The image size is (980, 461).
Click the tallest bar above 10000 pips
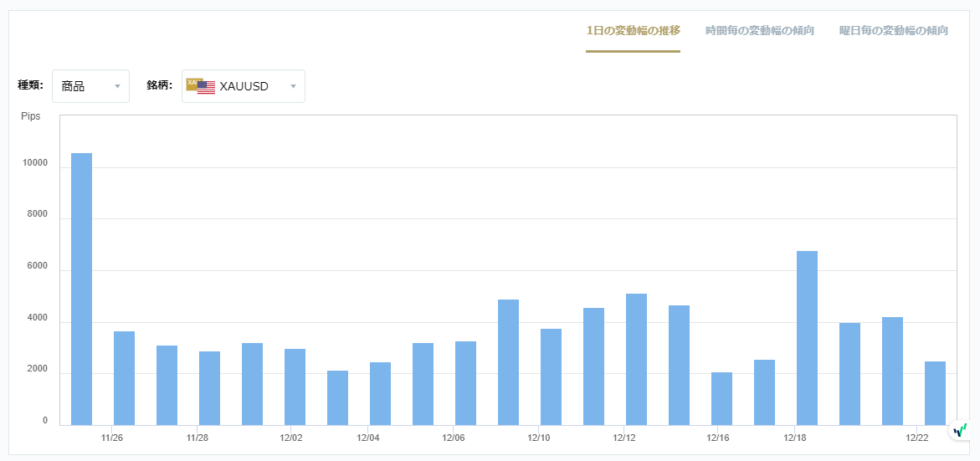[81, 289]
